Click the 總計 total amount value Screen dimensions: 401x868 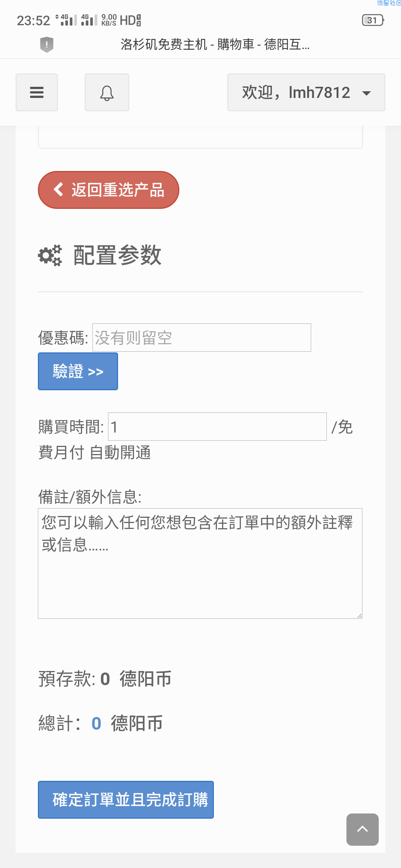pyautogui.click(x=96, y=723)
